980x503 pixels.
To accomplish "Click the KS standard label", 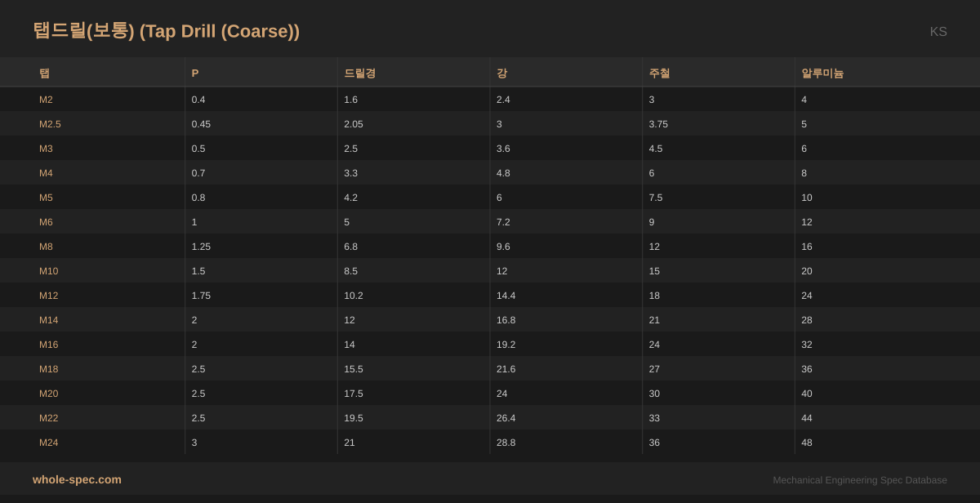I will (938, 32).
